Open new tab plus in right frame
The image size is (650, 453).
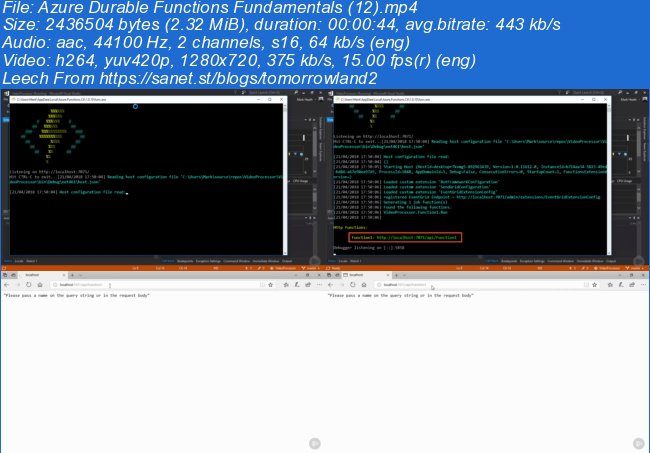coord(396,275)
